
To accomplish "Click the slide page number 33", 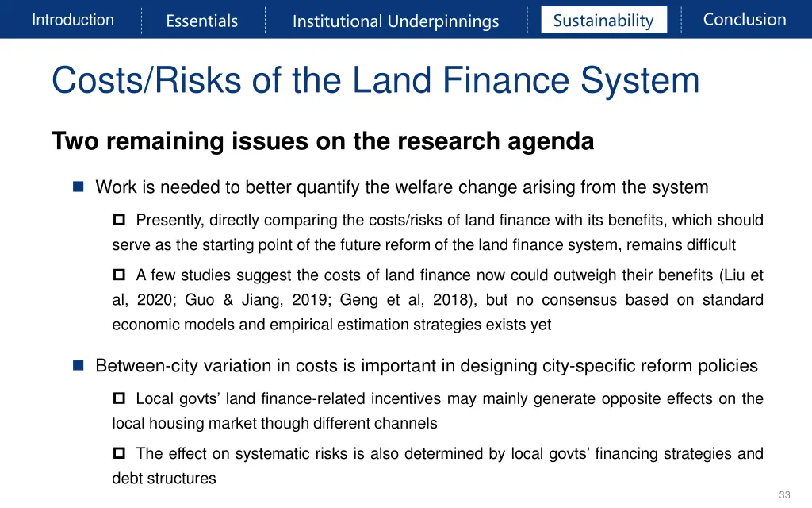I will click(x=784, y=495).
